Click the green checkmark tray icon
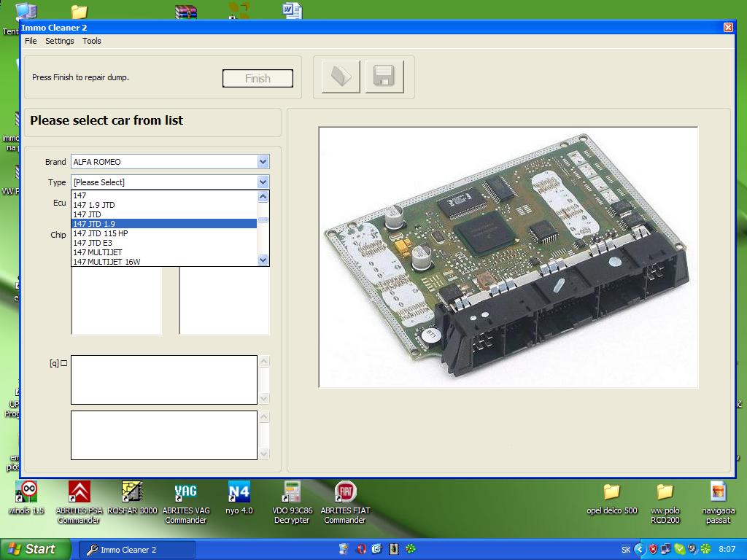 point(679,550)
